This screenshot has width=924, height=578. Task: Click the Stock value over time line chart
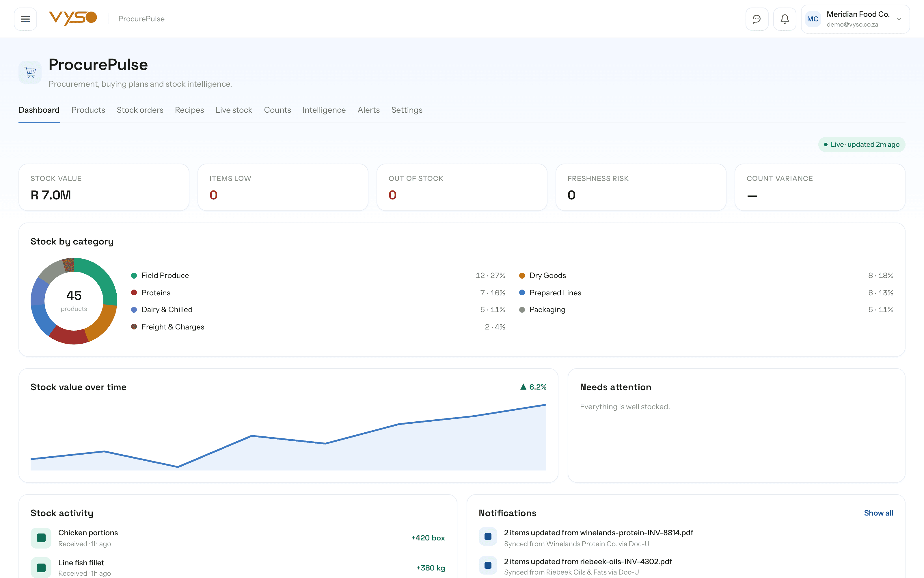click(x=288, y=437)
